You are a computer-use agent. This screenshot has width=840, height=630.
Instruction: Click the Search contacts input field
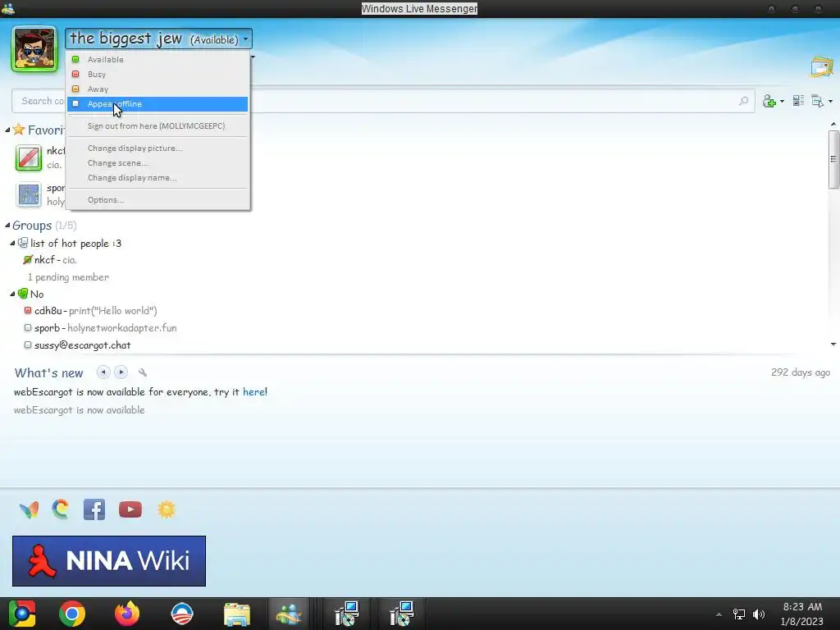[383, 101]
